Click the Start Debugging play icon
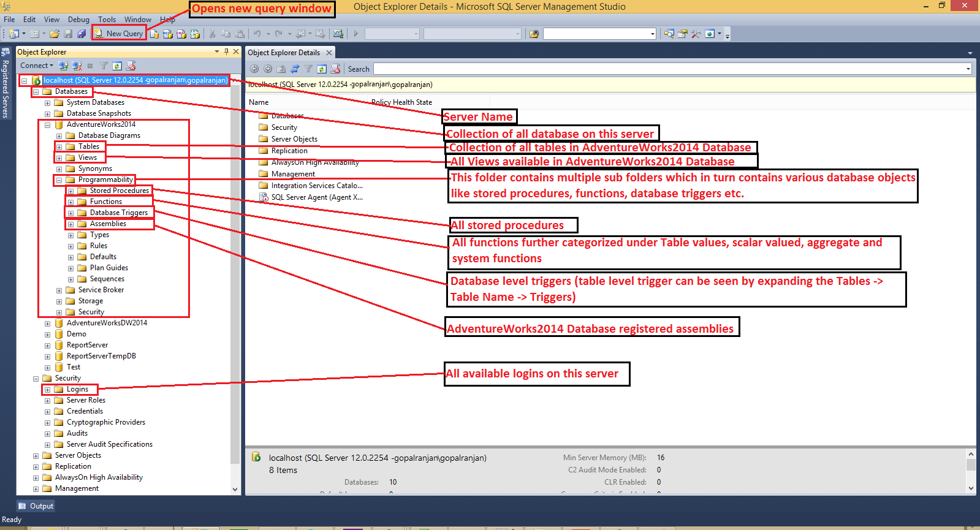 click(355, 34)
